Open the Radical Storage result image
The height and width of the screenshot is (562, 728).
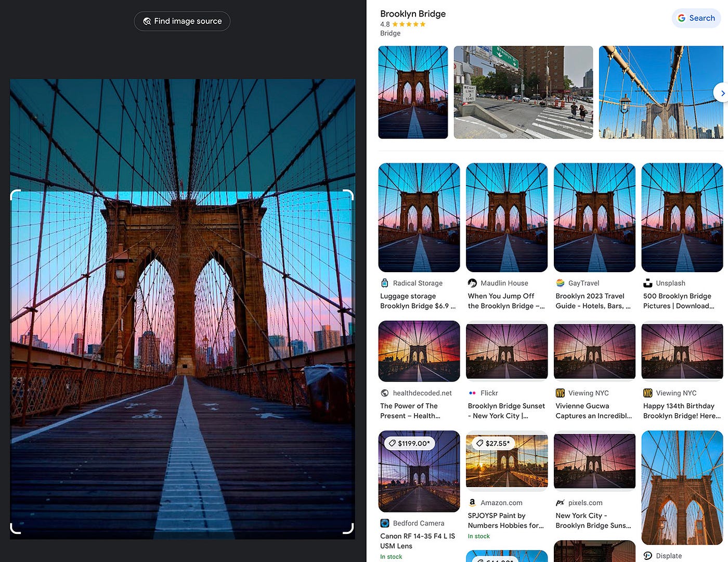(x=419, y=218)
